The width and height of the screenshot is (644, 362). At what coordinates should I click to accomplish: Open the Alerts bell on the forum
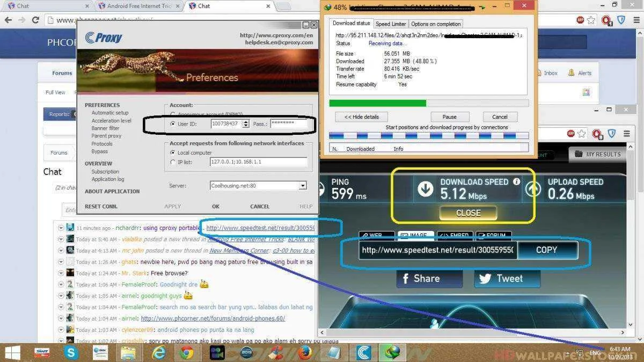coord(572,73)
